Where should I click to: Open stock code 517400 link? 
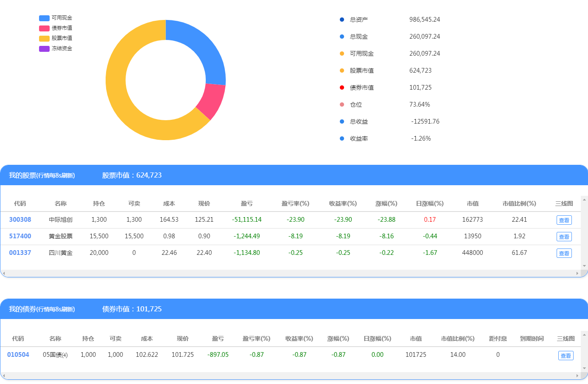coord(20,236)
